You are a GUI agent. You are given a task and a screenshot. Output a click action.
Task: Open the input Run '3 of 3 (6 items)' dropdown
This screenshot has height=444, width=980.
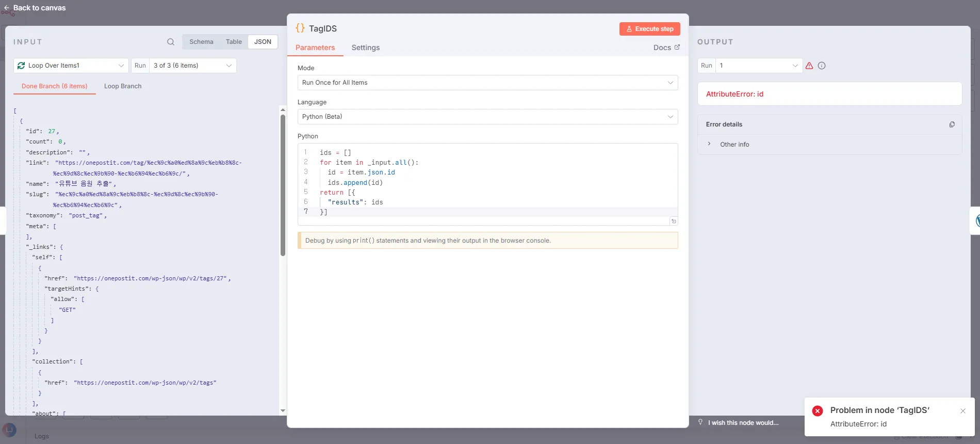(x=192, y=66)
